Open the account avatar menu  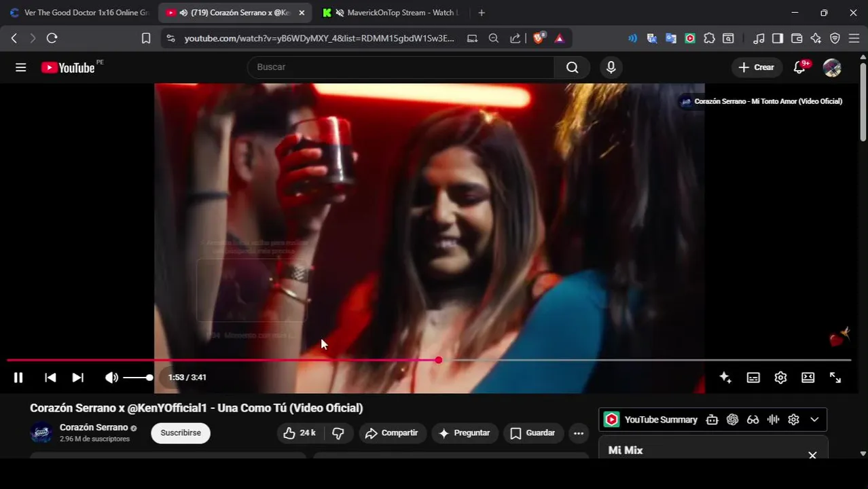pyautogui.click(x=832, y=67)
